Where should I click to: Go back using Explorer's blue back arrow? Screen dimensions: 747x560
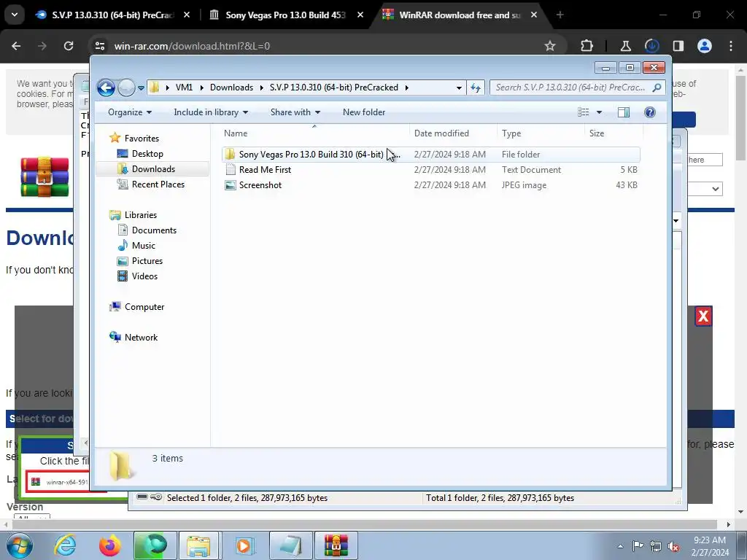[x=106, y=87]
